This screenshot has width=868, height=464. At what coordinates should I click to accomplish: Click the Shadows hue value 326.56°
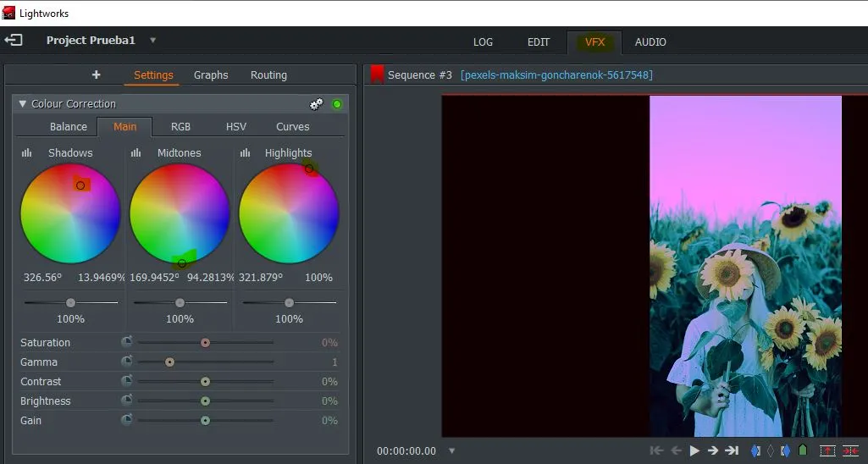pos(42,278)
